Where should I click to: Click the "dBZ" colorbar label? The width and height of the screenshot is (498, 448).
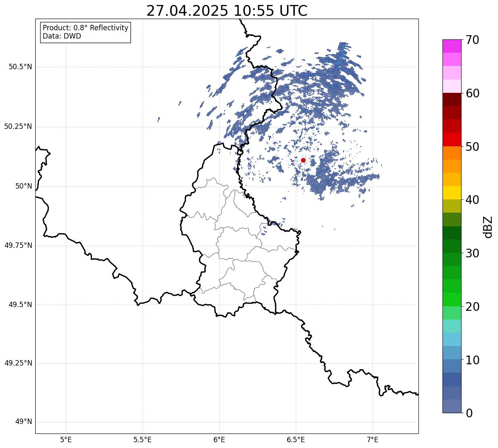click(x=488, y=227)
